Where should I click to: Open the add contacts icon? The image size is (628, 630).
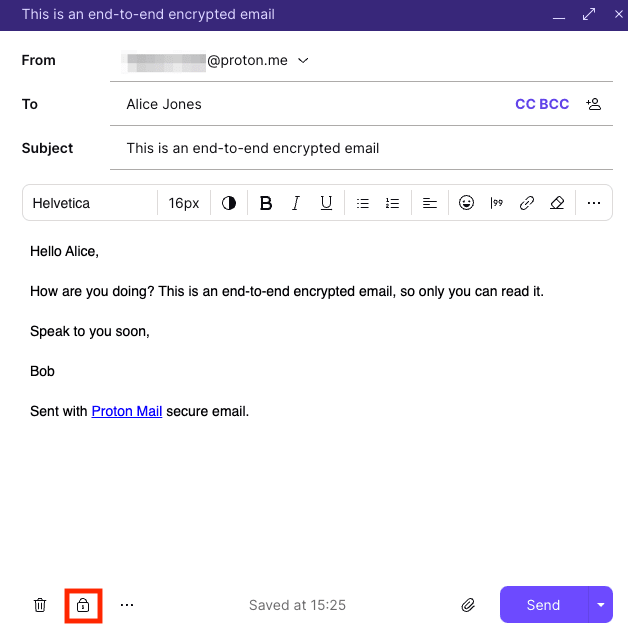593,104
